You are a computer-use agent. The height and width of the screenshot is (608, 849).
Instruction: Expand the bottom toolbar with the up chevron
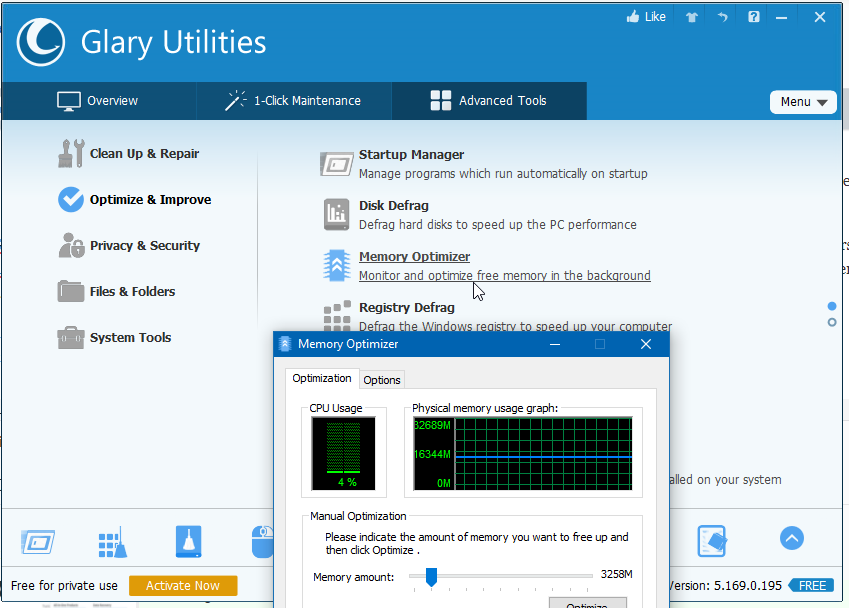[x=792, y=539]
